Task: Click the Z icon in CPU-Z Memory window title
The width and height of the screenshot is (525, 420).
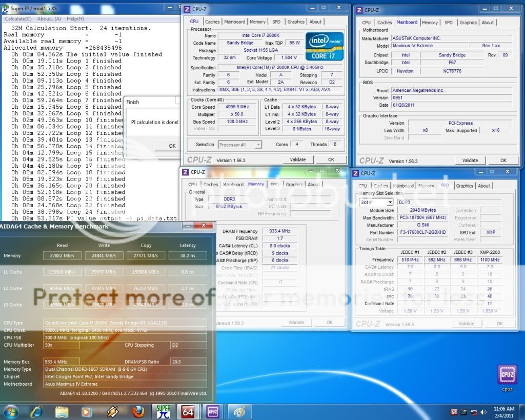Action: point(185,172)
